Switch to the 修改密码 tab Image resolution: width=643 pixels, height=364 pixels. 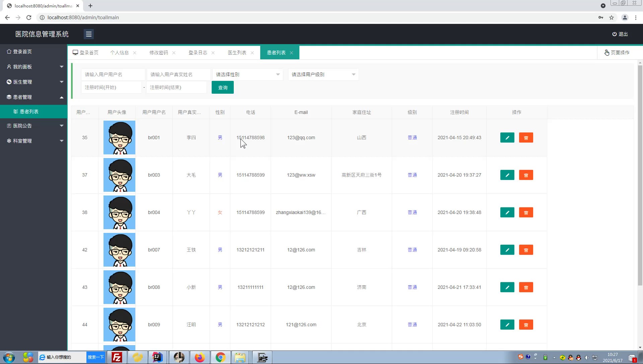click(x=159, y=53)
